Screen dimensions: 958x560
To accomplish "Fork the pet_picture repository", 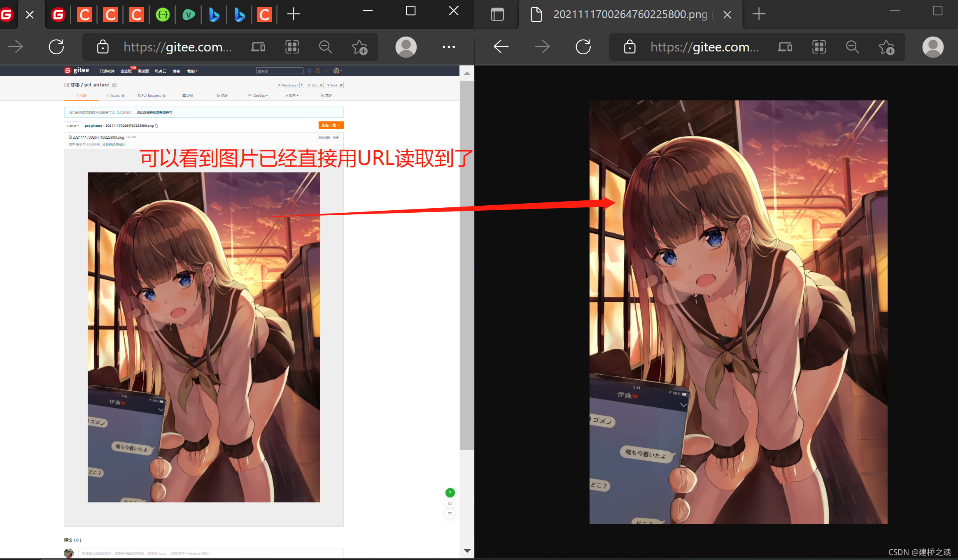I will click(x=332, y=85).
